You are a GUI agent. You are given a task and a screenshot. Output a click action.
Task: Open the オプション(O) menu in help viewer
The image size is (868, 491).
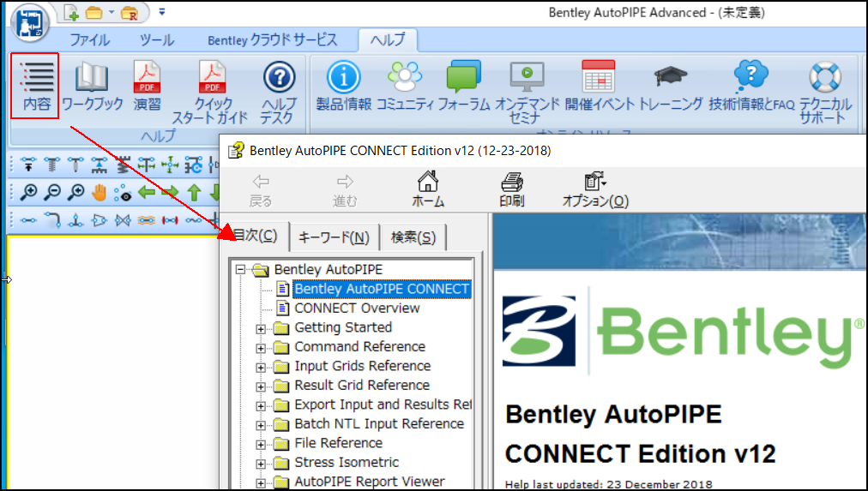point(595,189)
